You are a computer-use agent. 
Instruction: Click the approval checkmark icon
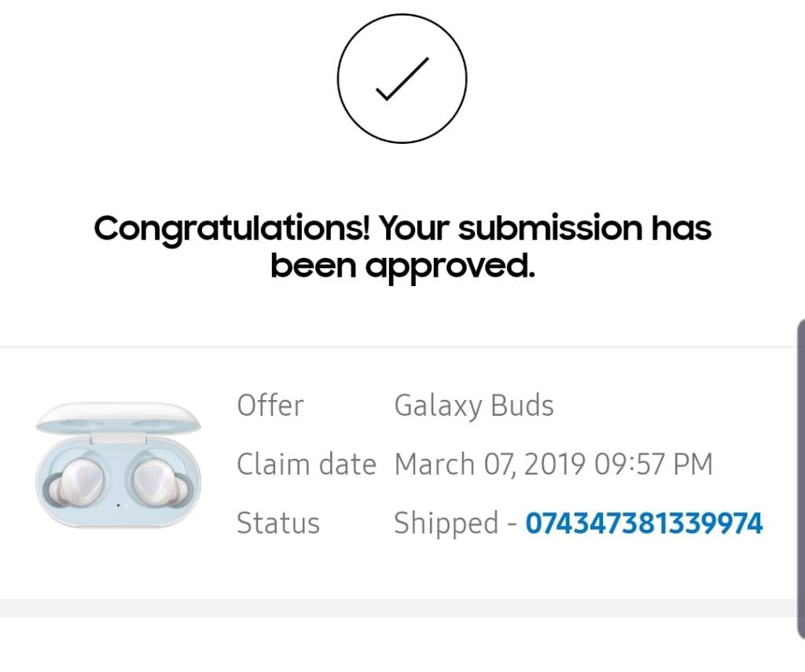402,79
